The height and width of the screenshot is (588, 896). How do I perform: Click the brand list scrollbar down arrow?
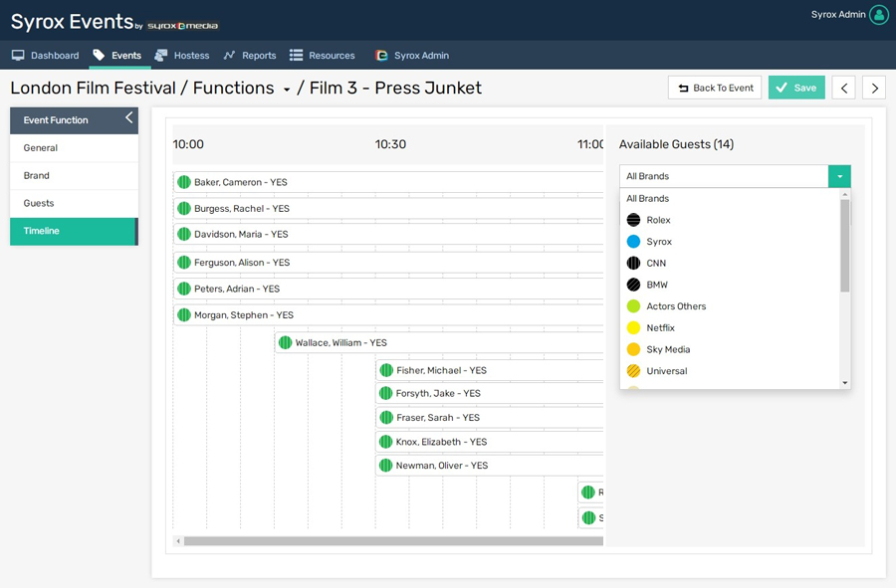845,383
